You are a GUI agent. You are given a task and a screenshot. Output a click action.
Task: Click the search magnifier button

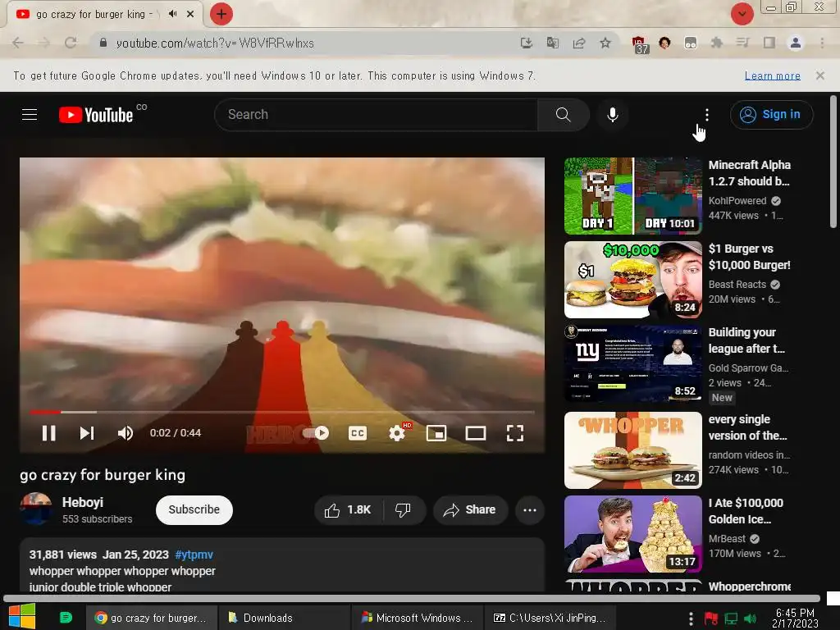563,115
